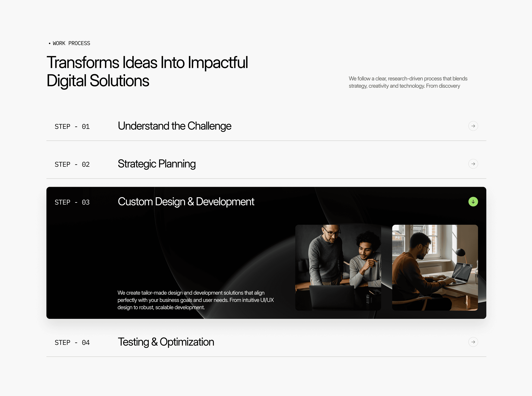Select the STEP - 01 label
The width and height of the screenshot is (532, 396).
[x=72, y=126]
